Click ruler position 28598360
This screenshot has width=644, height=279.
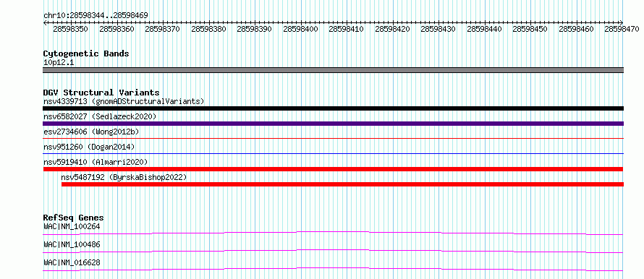(116, 30)
